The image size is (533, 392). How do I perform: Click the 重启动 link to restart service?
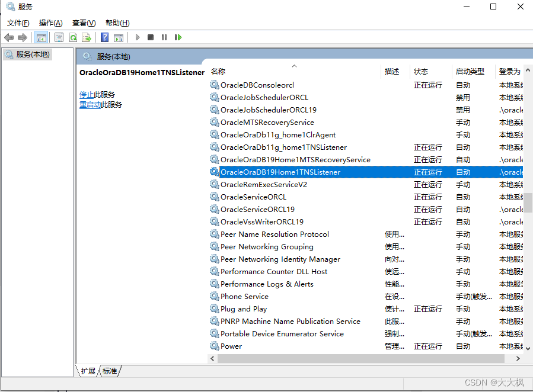coord(90,105)
